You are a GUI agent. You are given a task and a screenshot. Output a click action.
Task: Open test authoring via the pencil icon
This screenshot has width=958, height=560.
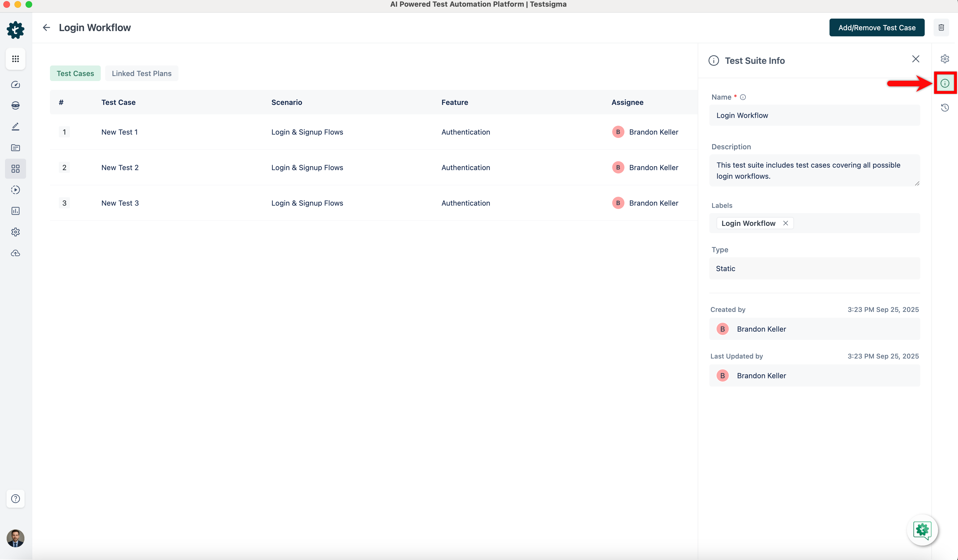point(15,126)
